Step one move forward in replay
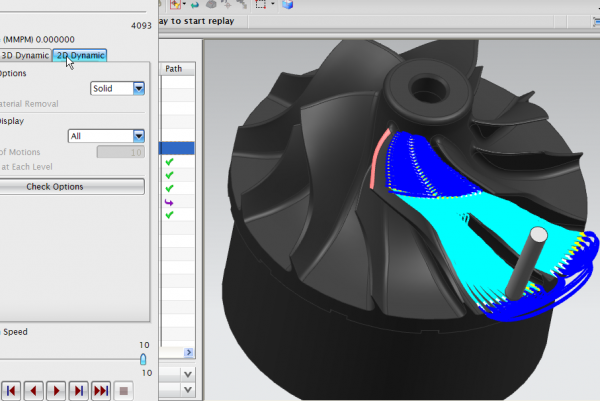Screen dimensions: 600x401 click(x=78, y=391)
